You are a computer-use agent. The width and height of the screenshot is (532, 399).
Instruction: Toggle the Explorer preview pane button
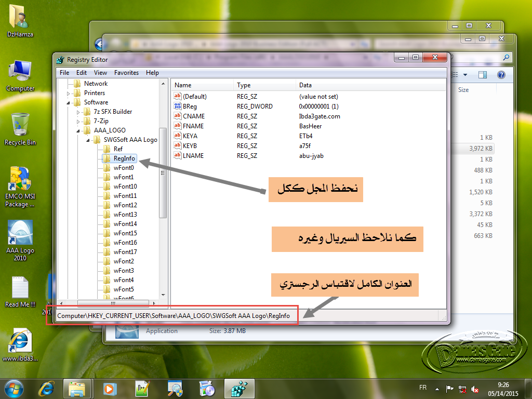[x=482, y=75]
